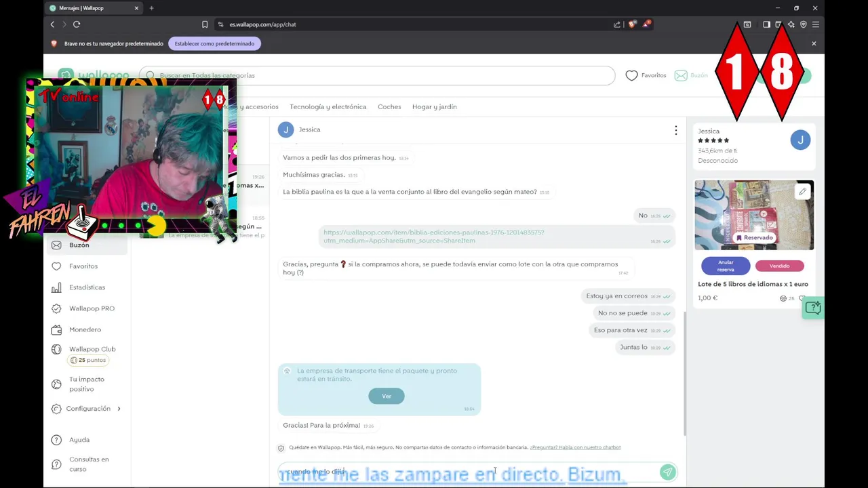Open Brave Shields lion icon

tap(632, 24)
